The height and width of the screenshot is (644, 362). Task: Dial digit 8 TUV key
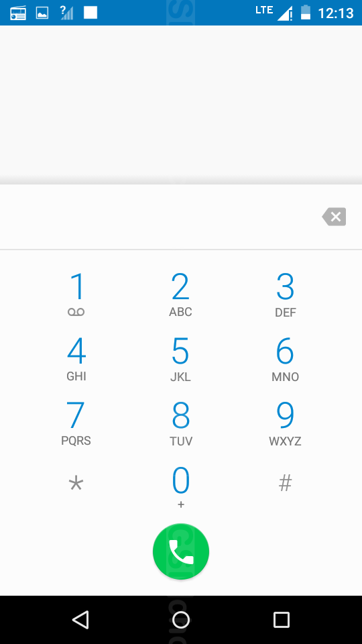point(180,423)
